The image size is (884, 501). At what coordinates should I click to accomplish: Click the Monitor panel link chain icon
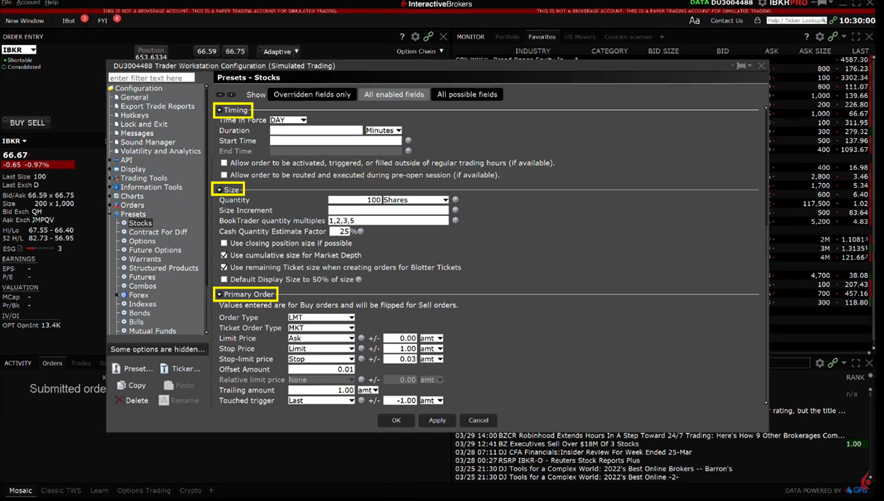pyautogui.click(x=833, y=37)
